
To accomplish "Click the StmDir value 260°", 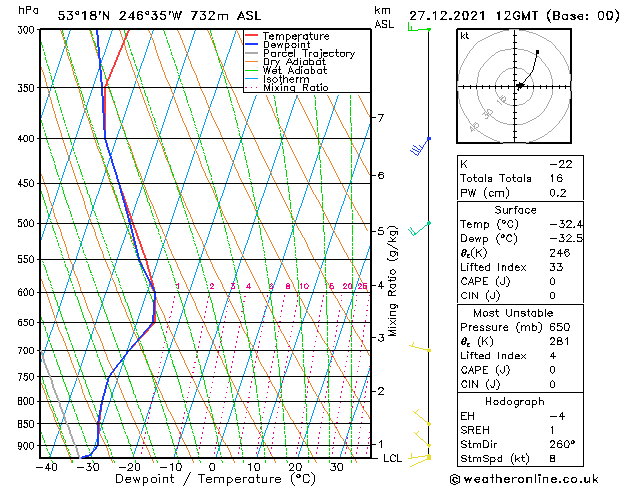I will [x=562, y=444].
